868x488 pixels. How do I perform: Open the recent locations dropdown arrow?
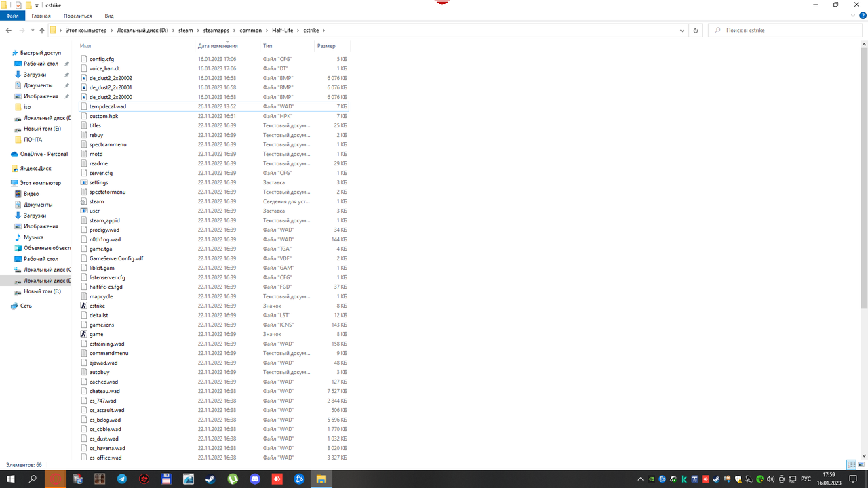click(x=33, y=30)
